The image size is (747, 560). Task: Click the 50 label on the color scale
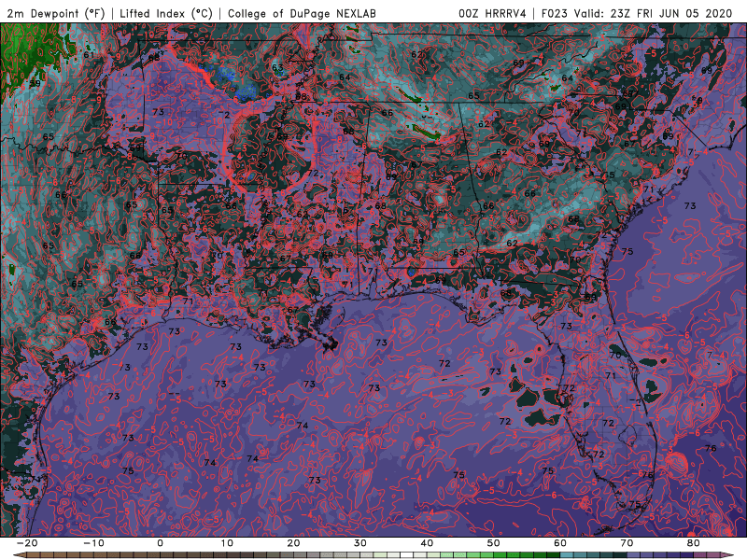494,543
